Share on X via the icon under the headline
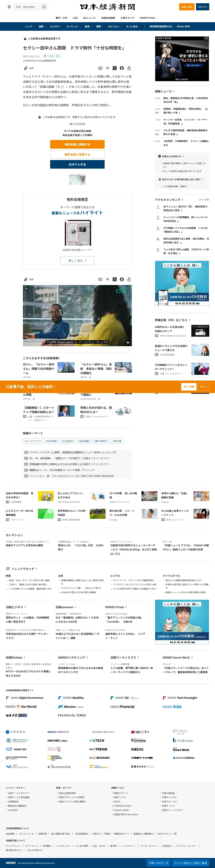 tap(115, 68)
